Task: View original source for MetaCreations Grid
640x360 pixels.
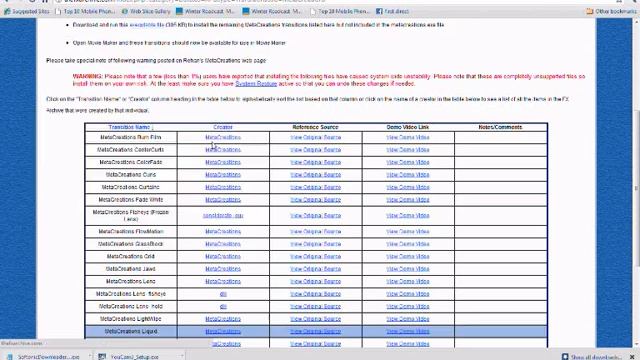Action: click(x=316, y=257)
